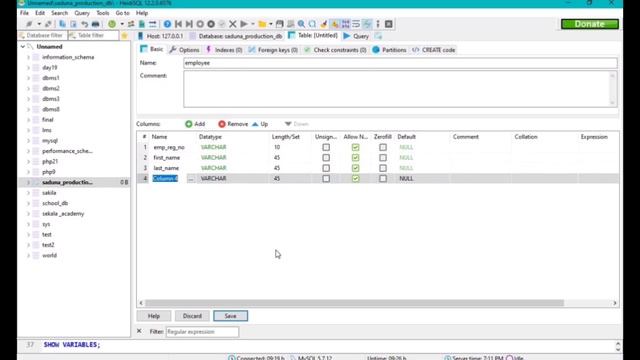Open the Tools menu
The image size is (640, 360).
click(x=102, y=13)
